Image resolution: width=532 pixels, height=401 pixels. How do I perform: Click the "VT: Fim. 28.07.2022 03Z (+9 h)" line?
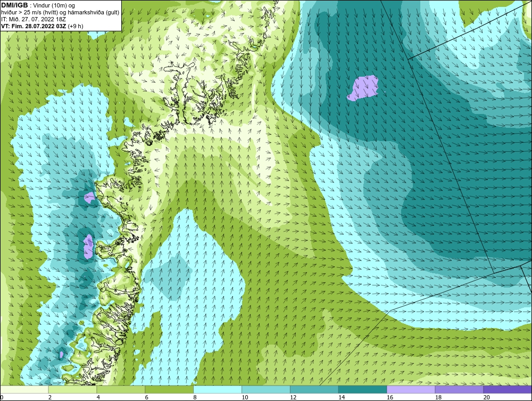(x=42, y=26)
